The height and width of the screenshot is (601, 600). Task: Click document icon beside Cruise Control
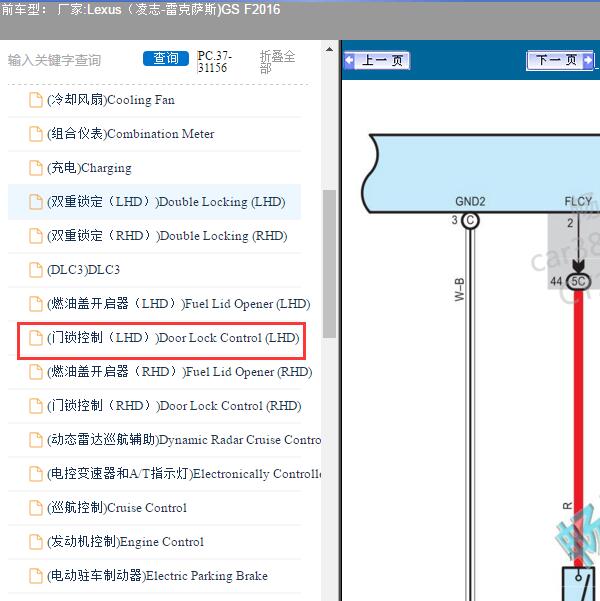pos(36,507)
